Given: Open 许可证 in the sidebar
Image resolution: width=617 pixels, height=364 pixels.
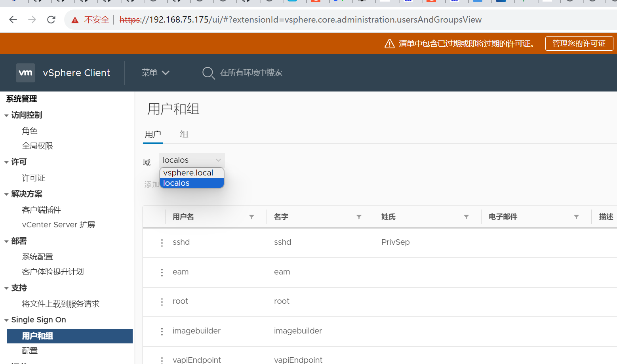Looking at the screenshot, I should tap(34, 178).
